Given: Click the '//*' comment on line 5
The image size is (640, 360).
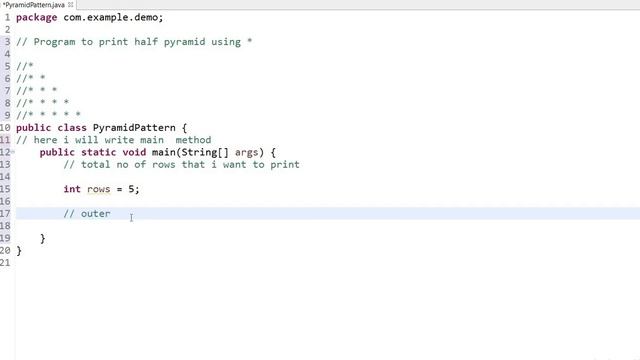Looking at the screenshot, I should [25, 66].
